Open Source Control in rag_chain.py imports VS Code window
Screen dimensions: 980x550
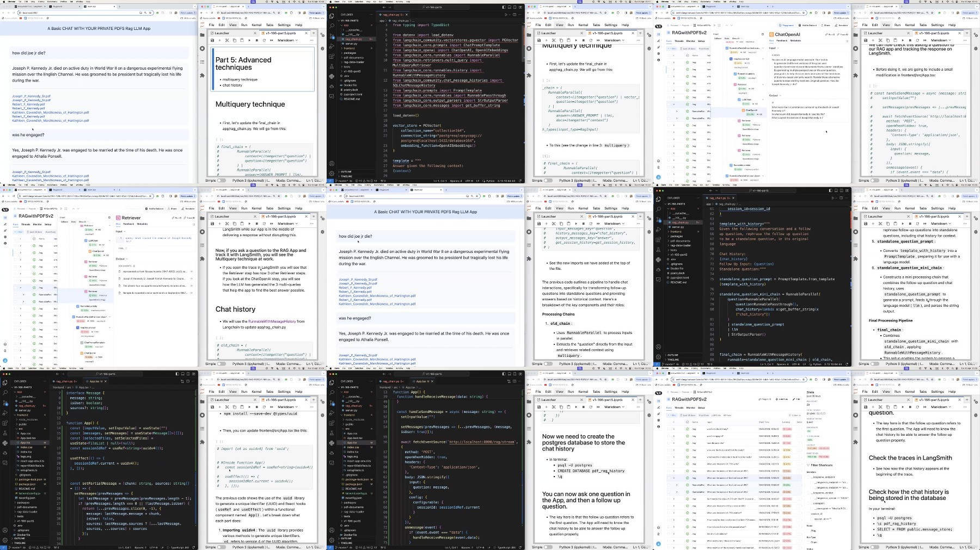tap(332, 36)
